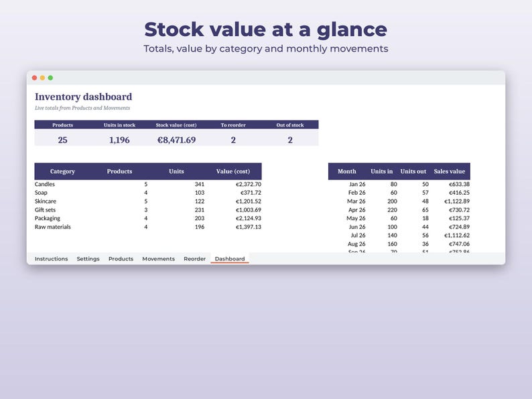
Task: Select Aug 26 sales value €747.06
Action: tap(460, 244)
